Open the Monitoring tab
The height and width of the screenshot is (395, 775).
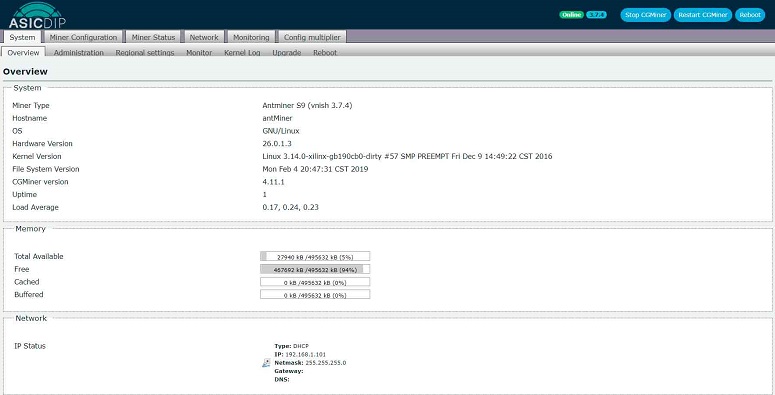click(251, 37)
